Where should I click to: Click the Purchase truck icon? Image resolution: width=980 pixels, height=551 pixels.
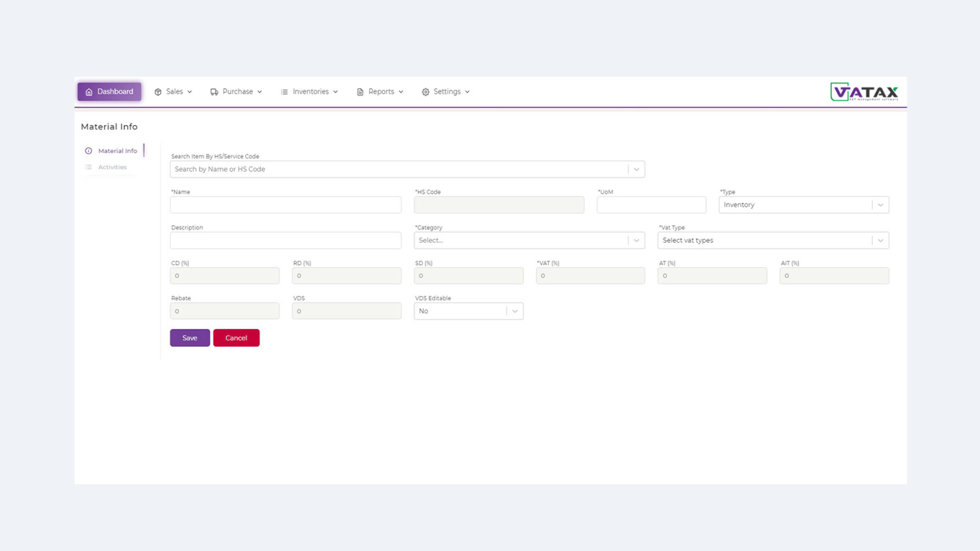coord(214,91)
